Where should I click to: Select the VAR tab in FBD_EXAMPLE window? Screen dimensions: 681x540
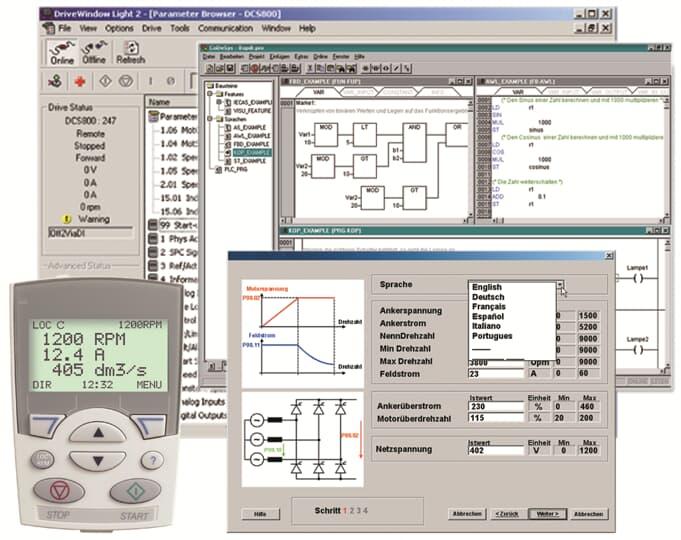[318, 92]
